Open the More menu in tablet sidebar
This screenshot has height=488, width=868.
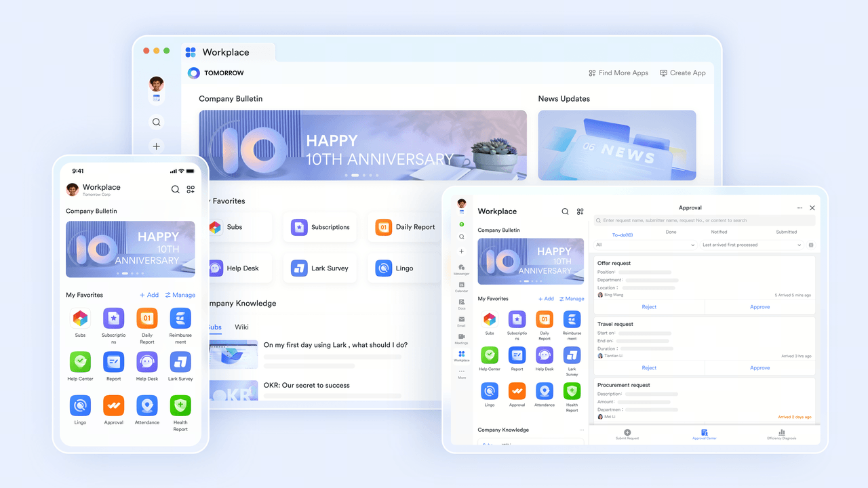click(x=462, y=373)
